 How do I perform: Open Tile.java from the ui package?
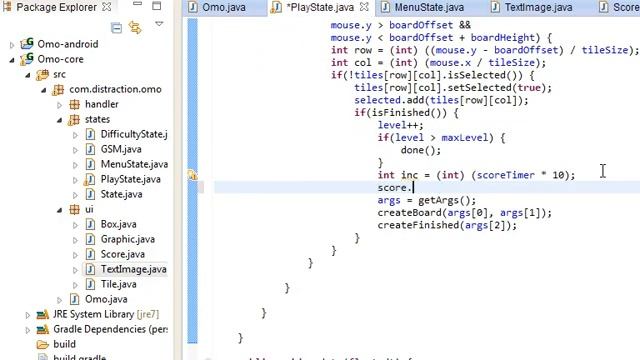tap(118, 284)
